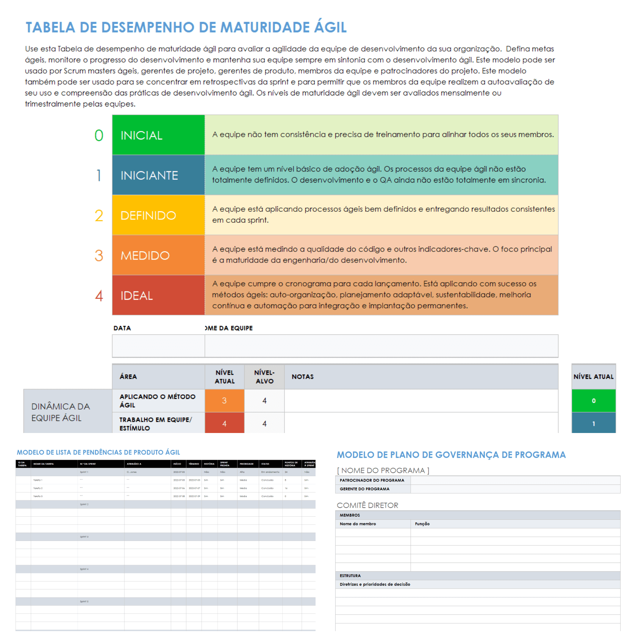
Task: Click the DATA label
Action: [122, 328]
